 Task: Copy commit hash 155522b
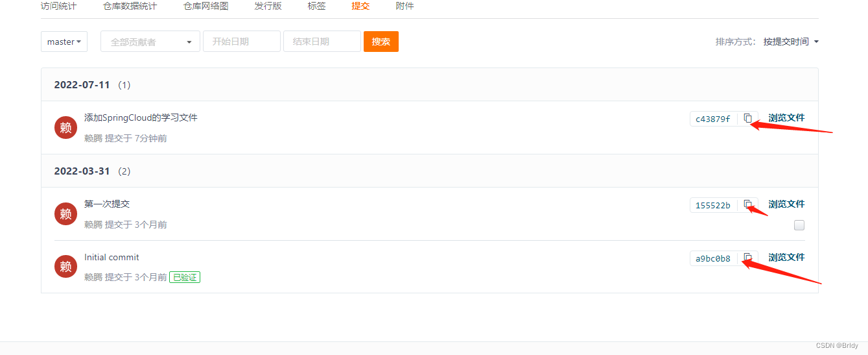747,204
